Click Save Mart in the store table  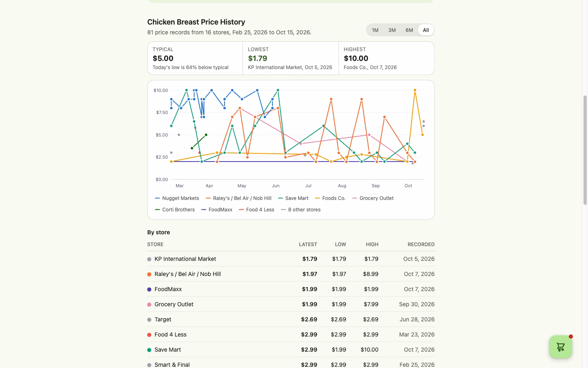click(x=167, y=350)
